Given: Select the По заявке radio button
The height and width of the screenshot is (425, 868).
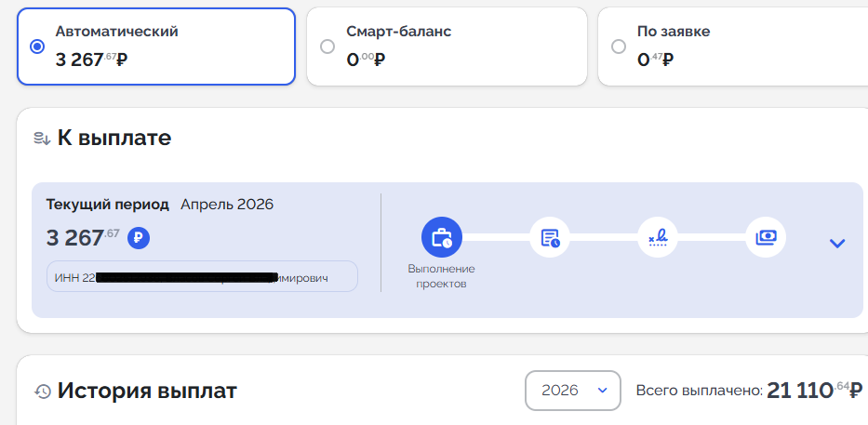Looking at the screenshot, I should (x=619, y=46).
